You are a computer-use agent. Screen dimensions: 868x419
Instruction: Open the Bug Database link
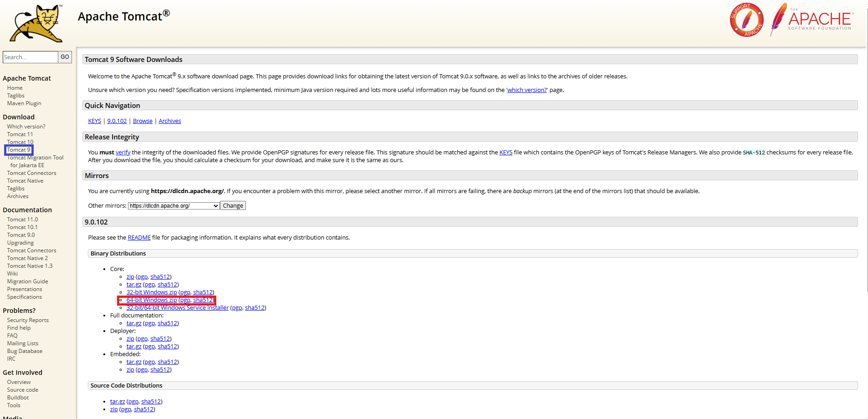click(25, 351)
